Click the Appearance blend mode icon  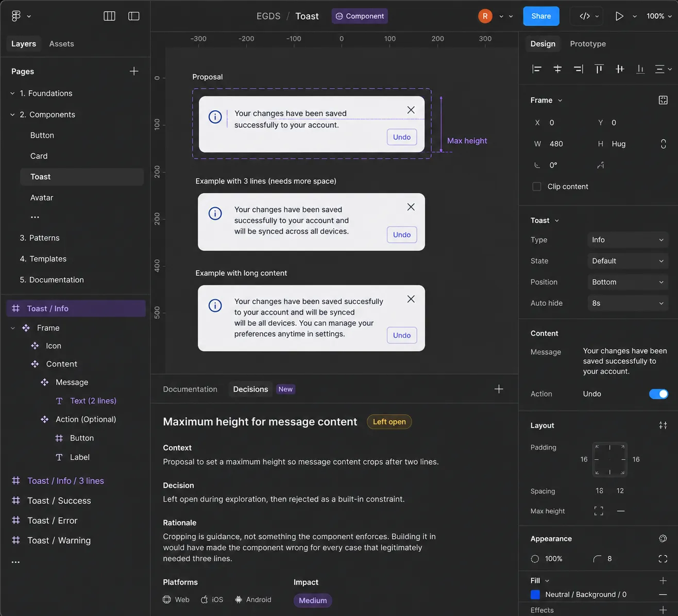coord(663,539)
